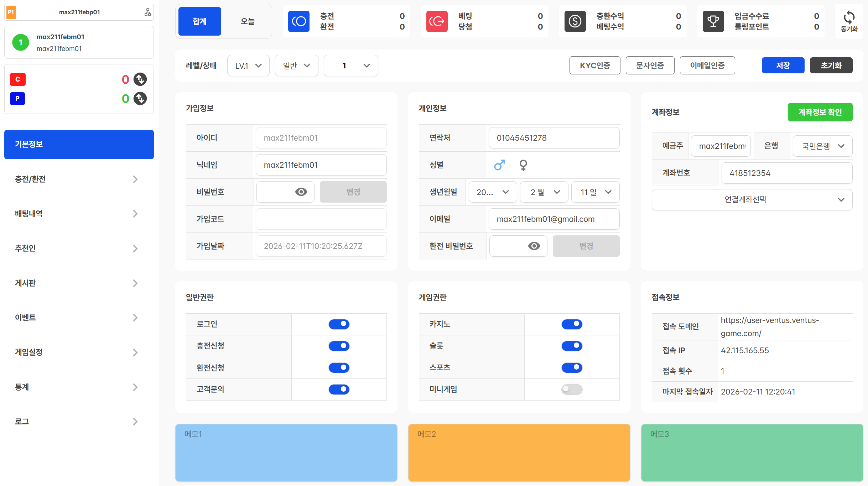The width and height of the screenshot is (868, 486).
Task: Click the blue 충전/환전 coin icon
Action: point(298,21)
